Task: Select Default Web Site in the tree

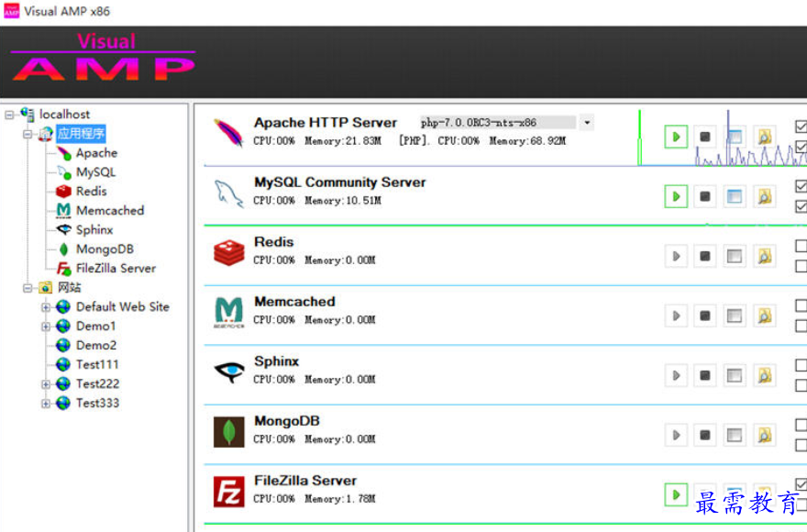Action: [x=123, y=307]
